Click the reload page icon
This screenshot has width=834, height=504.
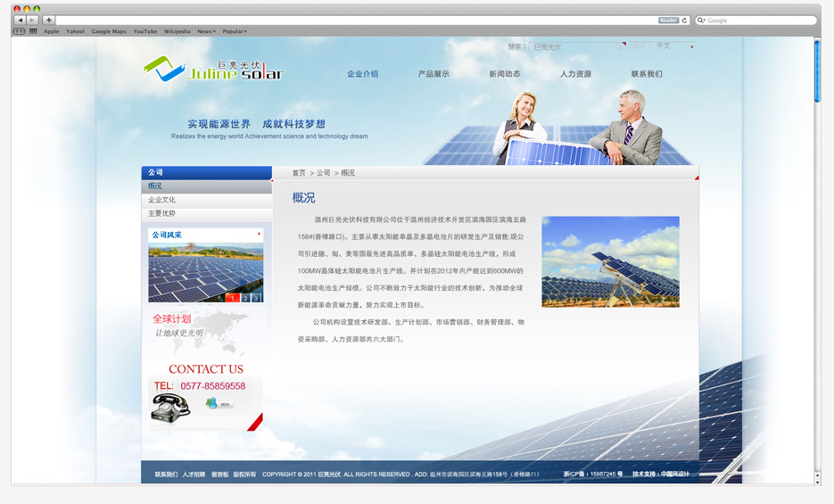(685, 20)
